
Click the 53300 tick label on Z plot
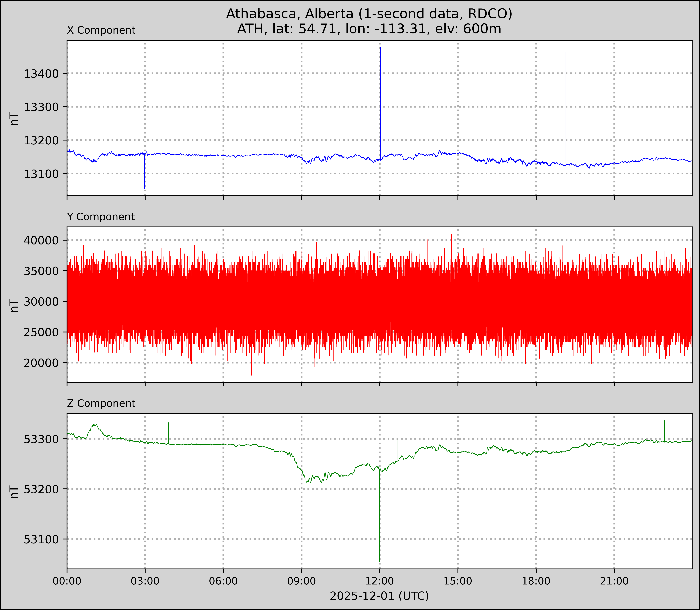pos(41,439)
